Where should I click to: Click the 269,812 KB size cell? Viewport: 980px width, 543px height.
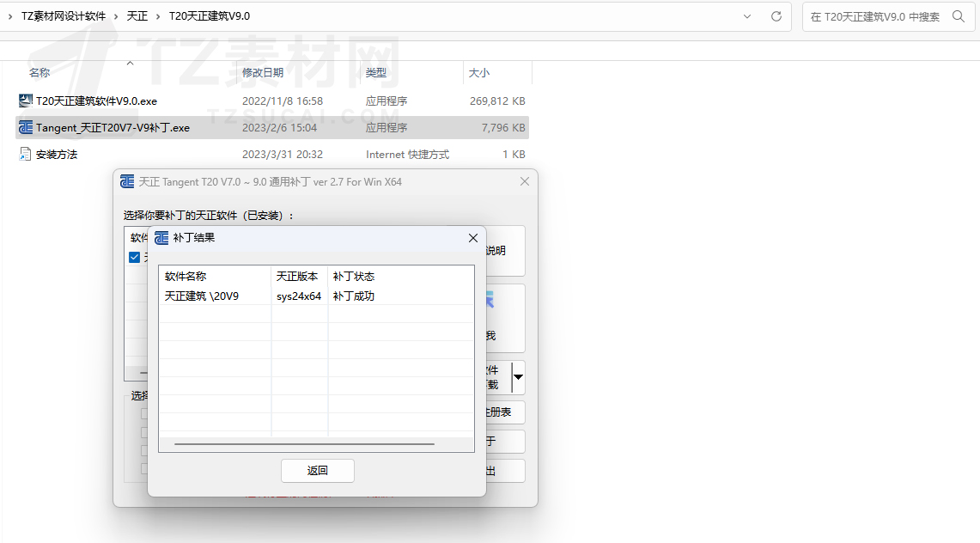pos(497,101)
